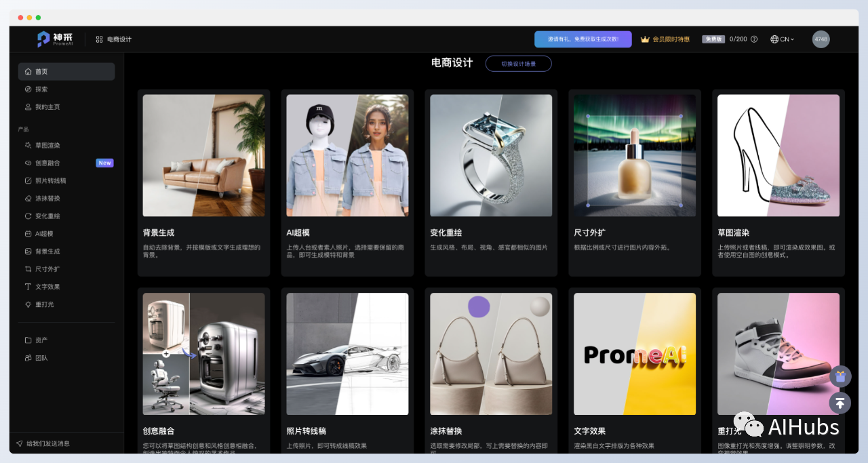Viewport: 868px width, 463px height.
Task: Open the 背景生成 sofa thumbnail
Action: pyautogui.click(x=203, y=155)
